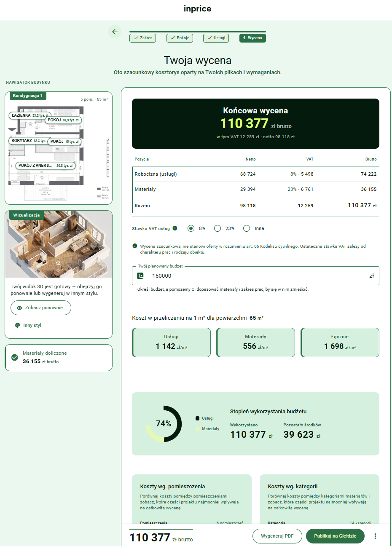Screen dimensions: 392x546
Task: Click the info icon before Wycena szacunkowa note
Action: (135, 246)
